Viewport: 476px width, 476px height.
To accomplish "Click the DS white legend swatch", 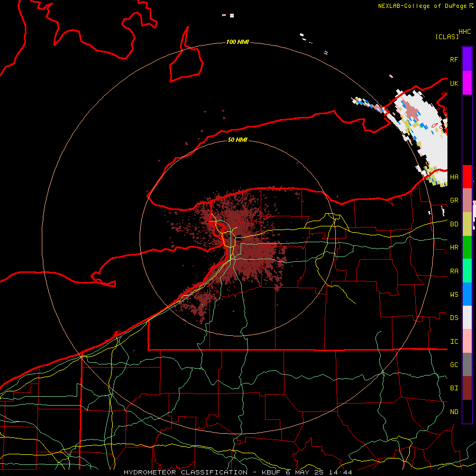I will click(467, 317).
